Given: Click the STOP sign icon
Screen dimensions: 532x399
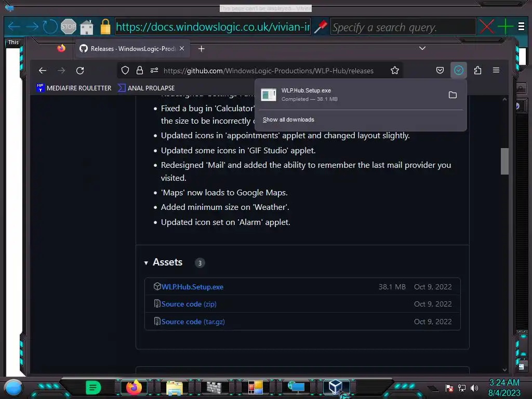Looking at the screenshot, I should 68,26.
